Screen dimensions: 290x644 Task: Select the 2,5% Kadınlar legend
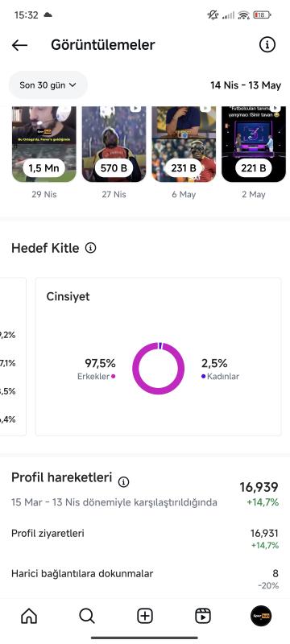[220, 369]
